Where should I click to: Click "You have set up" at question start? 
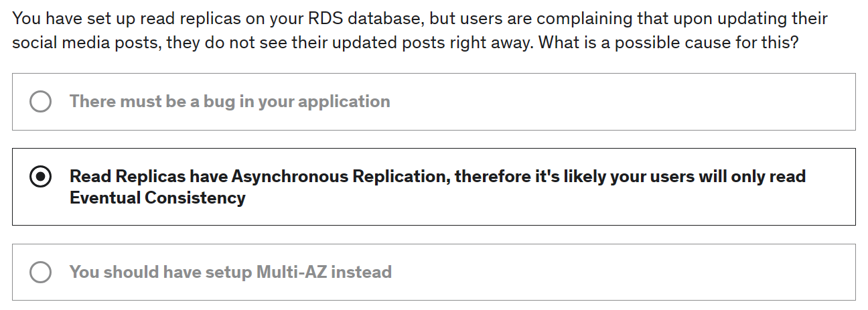coord(61,18)
